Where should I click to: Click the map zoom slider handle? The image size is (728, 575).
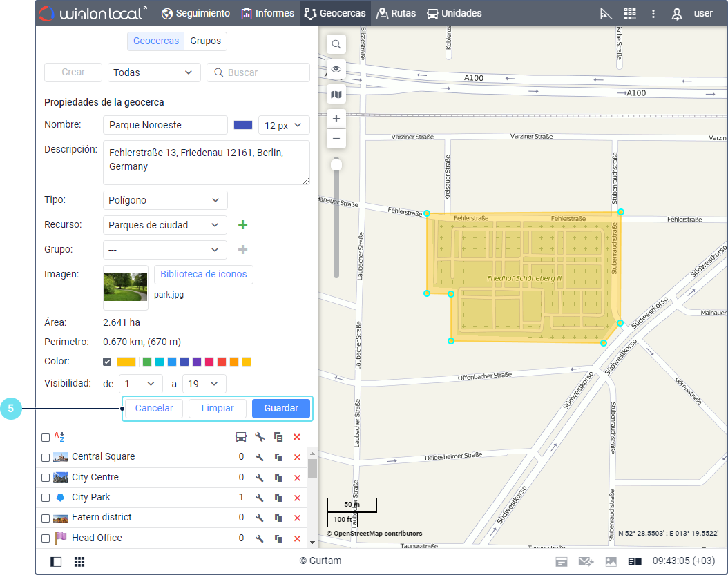[x=336, y=165]
